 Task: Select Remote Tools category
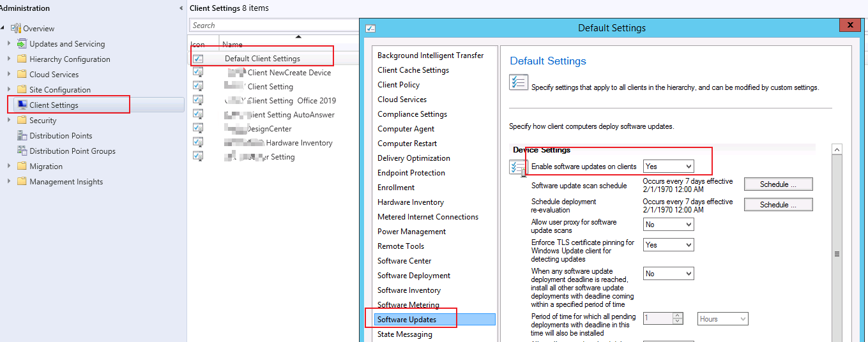click(400, 246)
